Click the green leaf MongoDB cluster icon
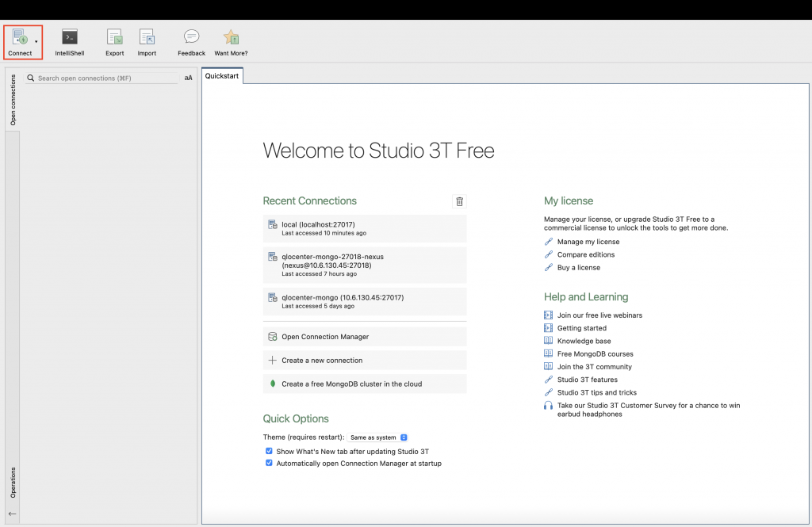 click(273, 384)
